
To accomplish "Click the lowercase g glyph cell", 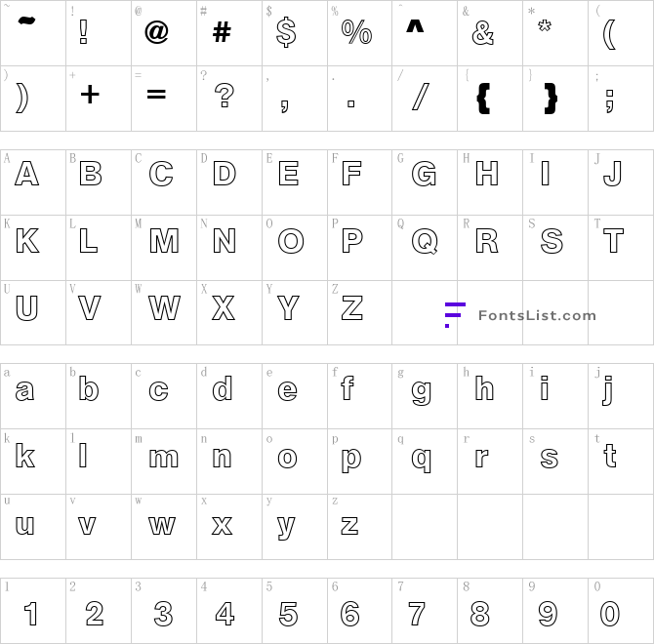I will [422, 391].
